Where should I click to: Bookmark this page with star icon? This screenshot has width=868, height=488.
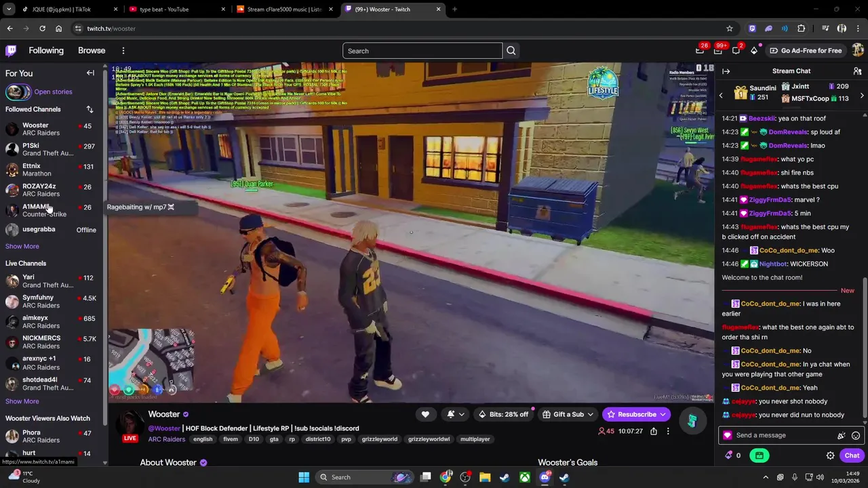coord(730,28)
